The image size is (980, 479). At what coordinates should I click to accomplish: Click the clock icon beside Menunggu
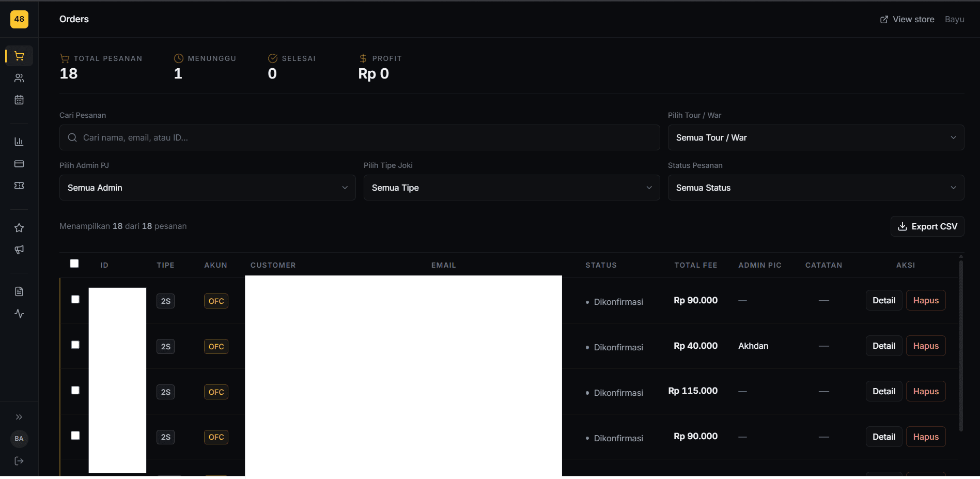(x=179, y=58)
